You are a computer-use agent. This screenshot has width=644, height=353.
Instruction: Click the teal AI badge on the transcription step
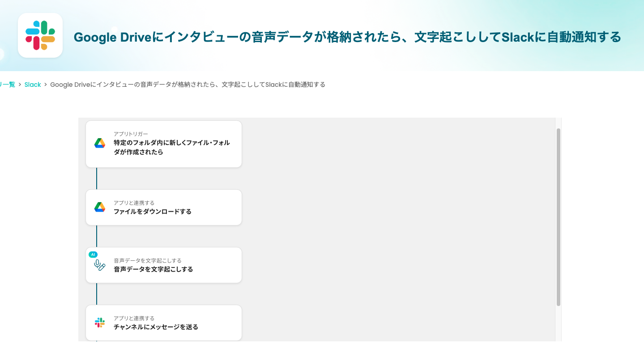93,254
